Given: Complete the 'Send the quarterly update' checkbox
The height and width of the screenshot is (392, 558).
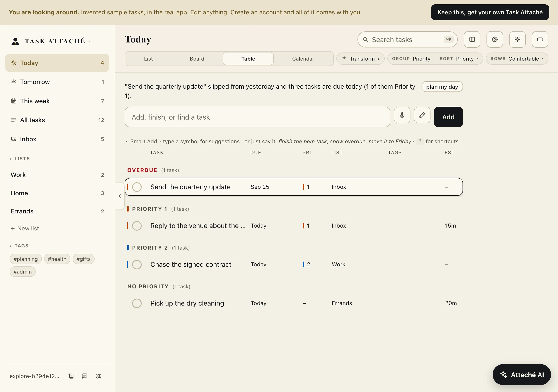Looking at the screenshot, I should click(x=137, y=187).
